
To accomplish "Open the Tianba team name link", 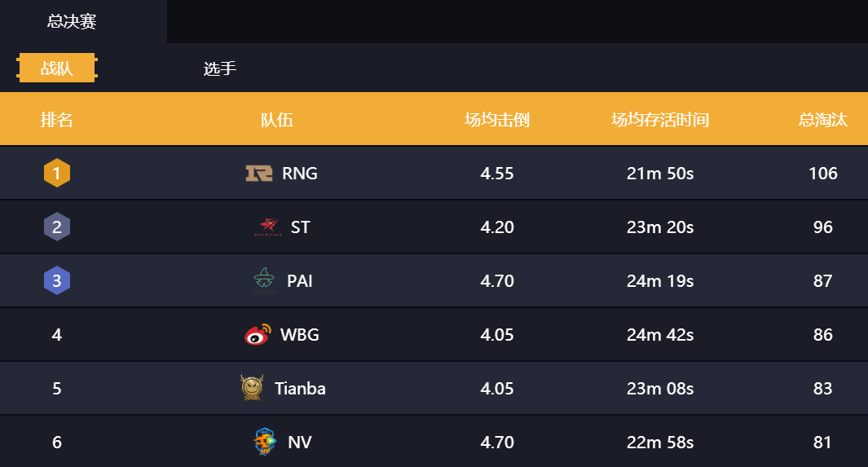I will [x=300, y=389].
